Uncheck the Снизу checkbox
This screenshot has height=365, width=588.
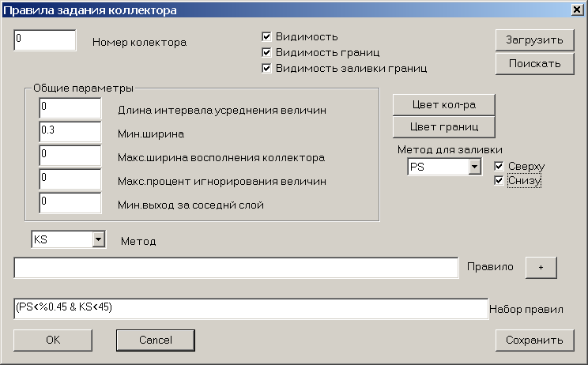pos(499,181)
